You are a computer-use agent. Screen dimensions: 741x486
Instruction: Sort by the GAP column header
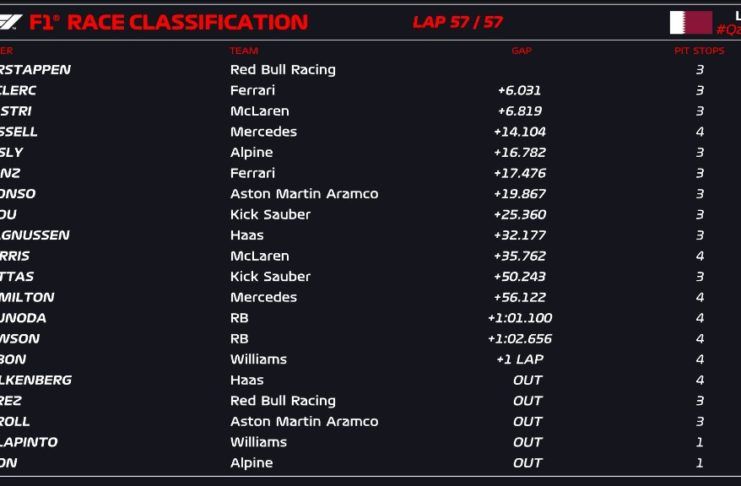click(521, 50)
